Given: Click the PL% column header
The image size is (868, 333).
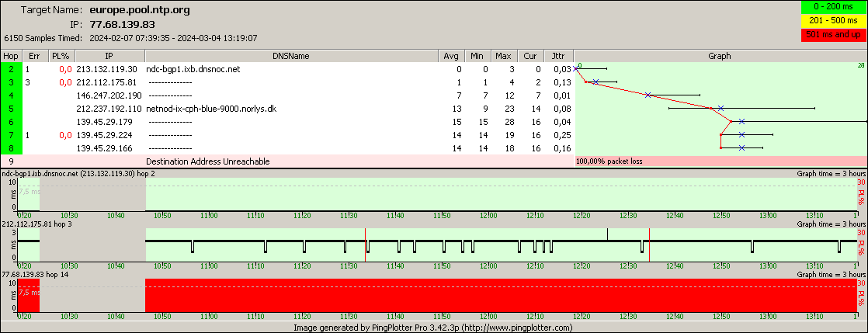Looking at the screenshot, I should point(60,56).
